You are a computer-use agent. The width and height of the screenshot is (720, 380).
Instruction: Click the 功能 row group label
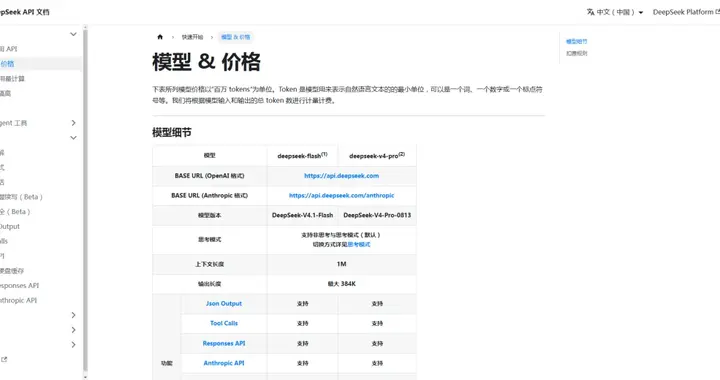tap(167, 363)
